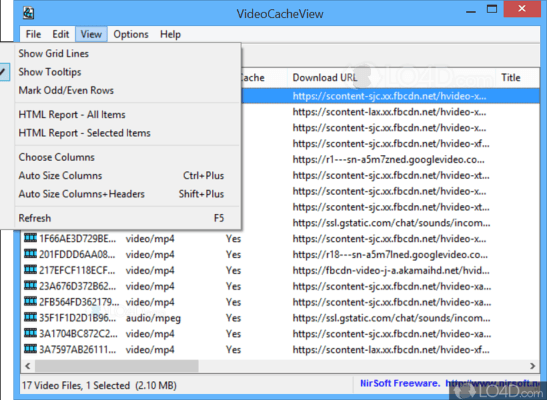Click Yes cell in 217EFCF118ECF row
This screenshot has height=400, width=547.
coord(233,271)
